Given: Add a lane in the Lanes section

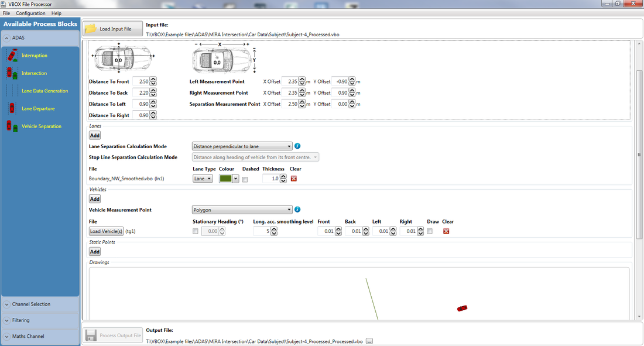Looking at the screenshot, I should (95, 136).
